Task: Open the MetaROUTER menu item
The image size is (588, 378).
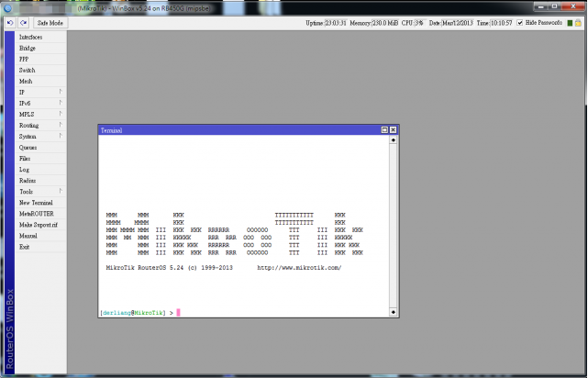Action: tap(40, 214)
